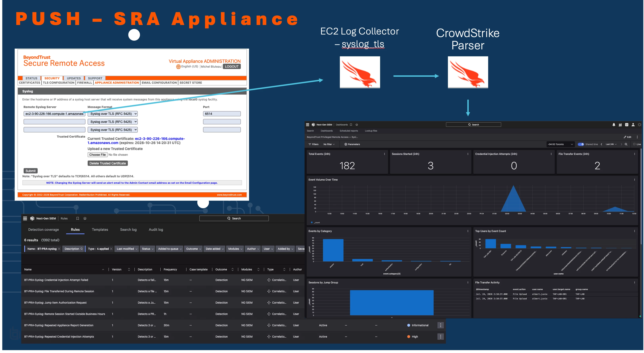Image resolution: width=644 pixels, height=353 pixels.
Task: Open notifications bell in Dashboards window
Action: click(614, 125)
